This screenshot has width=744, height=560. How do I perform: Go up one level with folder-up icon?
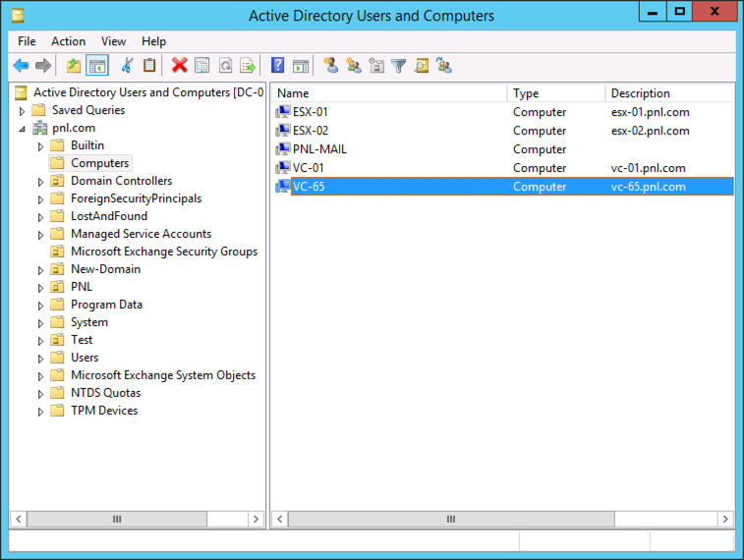(x=74, y=66)
